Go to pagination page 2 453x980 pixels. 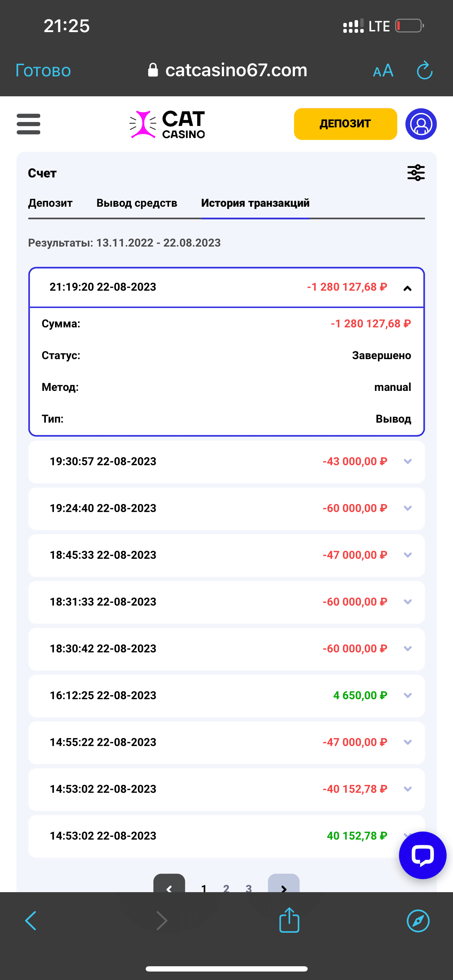click(x=226, y=888)
